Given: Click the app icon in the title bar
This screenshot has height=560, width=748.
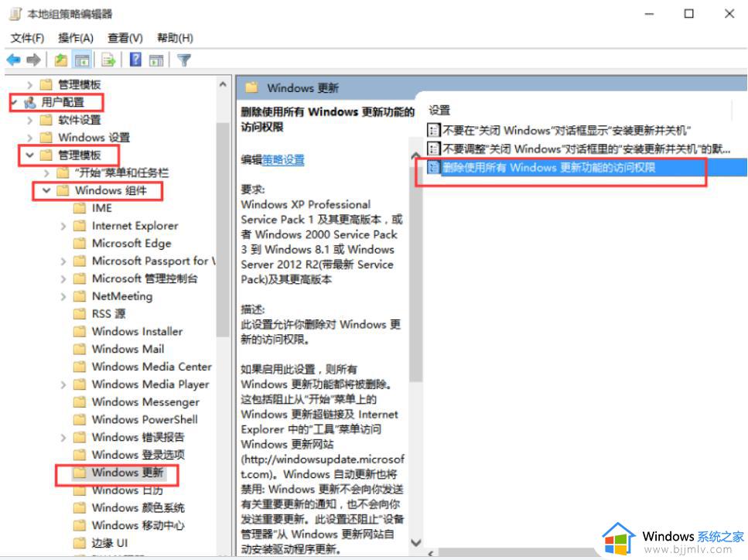Looking at the screenshot, I should click(x=15, y=14).
